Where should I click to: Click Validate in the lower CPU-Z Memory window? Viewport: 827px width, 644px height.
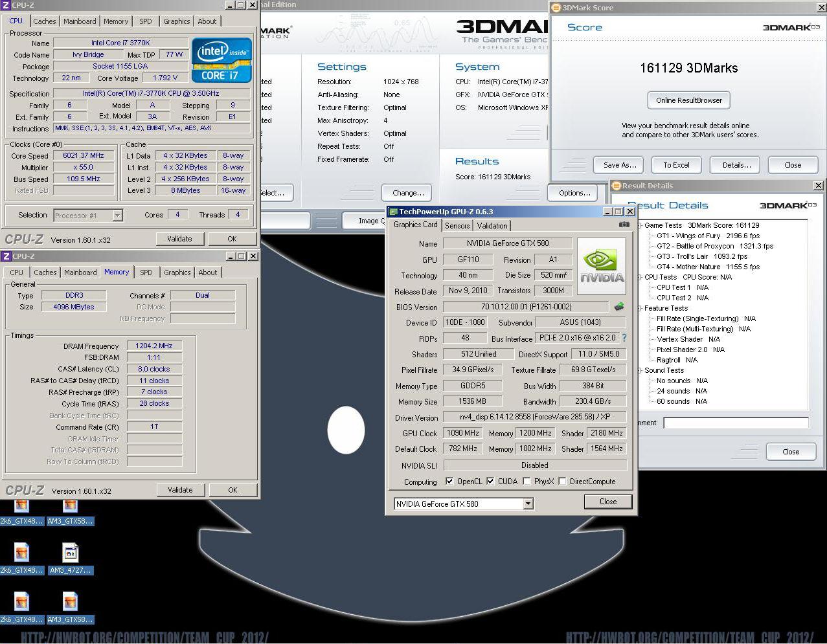pyautogui.click(x=180, y=490)
